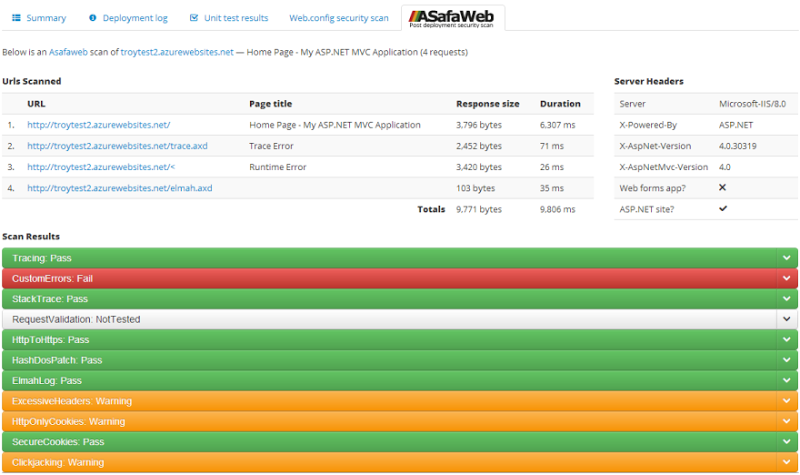Click the Deployment log info icon
The width and height of the screenshot is (800, 475).
tap(92, 18)
